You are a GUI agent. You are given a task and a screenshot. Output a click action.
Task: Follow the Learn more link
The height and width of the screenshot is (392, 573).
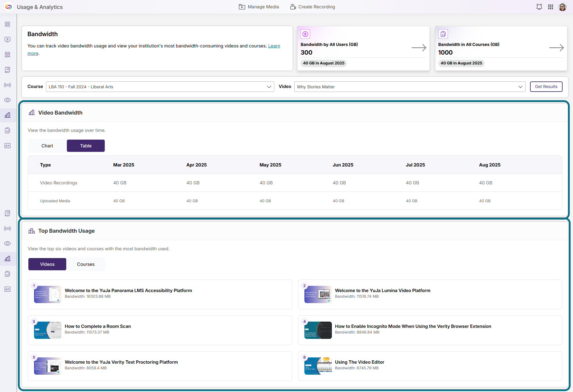click(274, 46)
